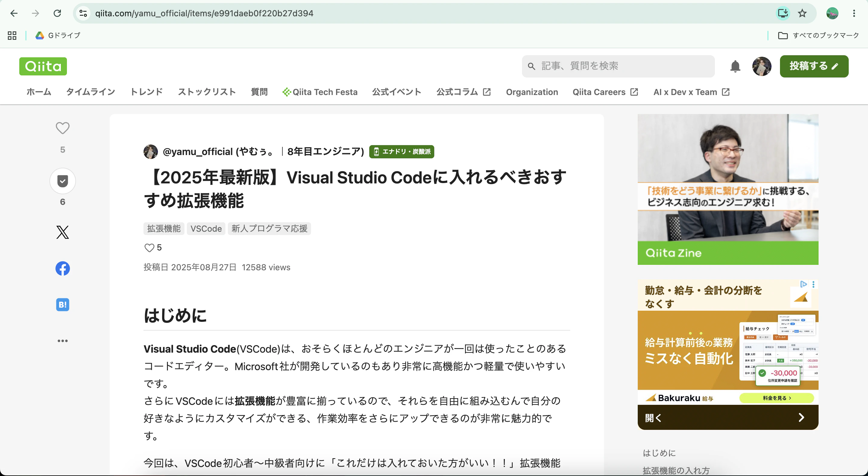The height and width of the screenshot is (476, 868).
Task: Open the Qiita user avatar menu
Action: click(762, 66)
